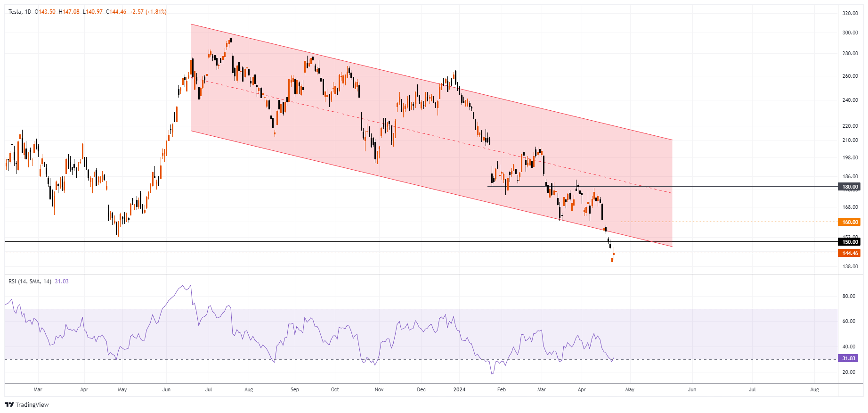Click the 210.00 price axis label
Viewport: 868px width, 413px height.
coord(850,140)
